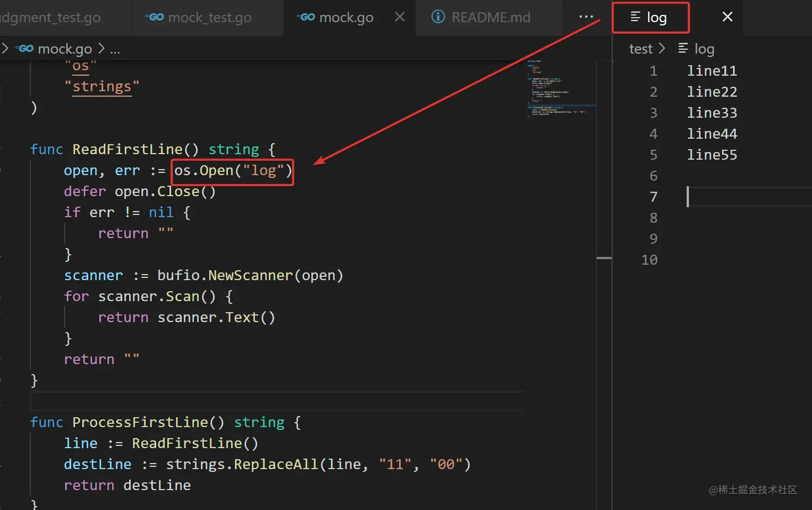
Task: Open the log file breadcrumb label
Action: 704,49
